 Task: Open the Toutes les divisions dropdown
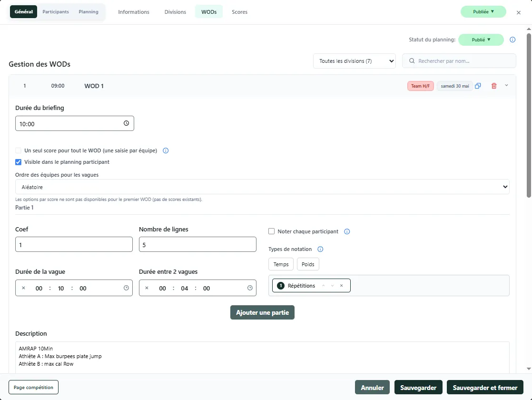point(354,61)
